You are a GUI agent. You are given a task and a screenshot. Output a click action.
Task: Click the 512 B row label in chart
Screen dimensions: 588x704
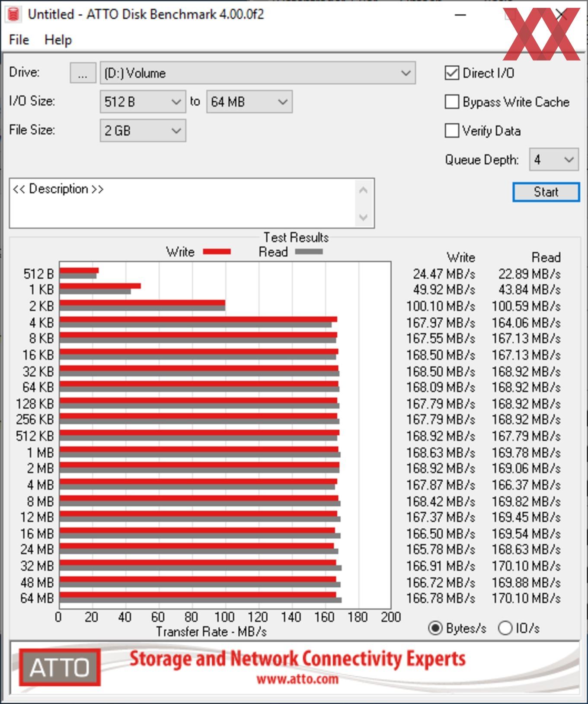coord(38,274)
